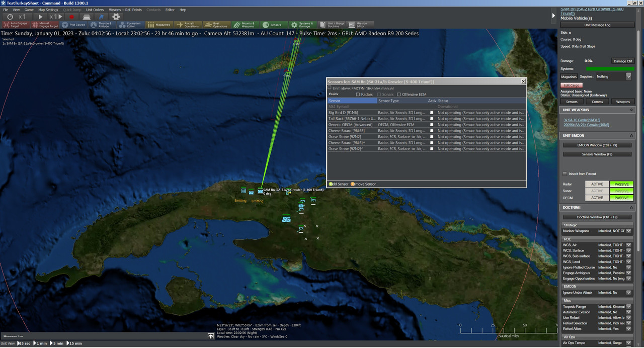The image size is (644, 348).
Task: Open the Formation Editor
Action: (131, 24)
